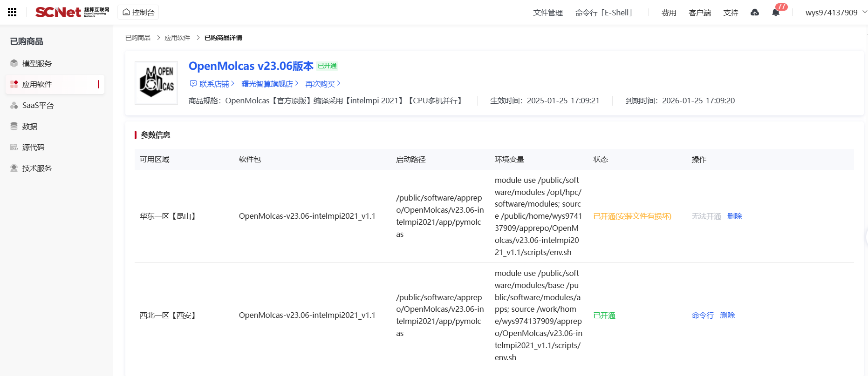Open notifications bell icon
The height and width of the screenshot is (376, 868).
(776, 13)
